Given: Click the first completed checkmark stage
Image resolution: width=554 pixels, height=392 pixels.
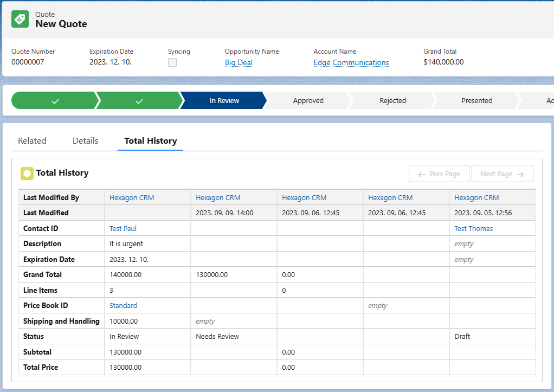Looking at the screenshot, I should [54, 101].
